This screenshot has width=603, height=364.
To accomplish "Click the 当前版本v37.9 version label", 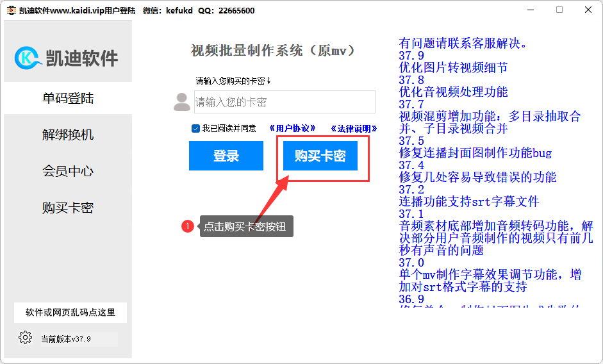I will click(x=66, y=339).
